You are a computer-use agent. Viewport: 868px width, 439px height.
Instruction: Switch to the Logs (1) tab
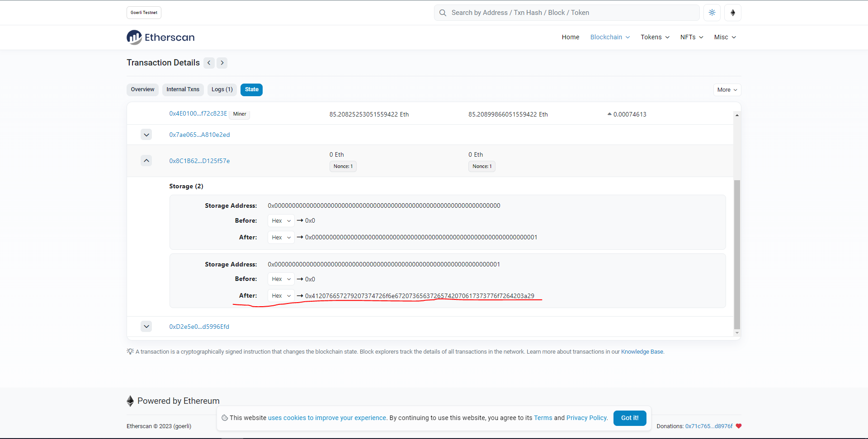[222, 89]
